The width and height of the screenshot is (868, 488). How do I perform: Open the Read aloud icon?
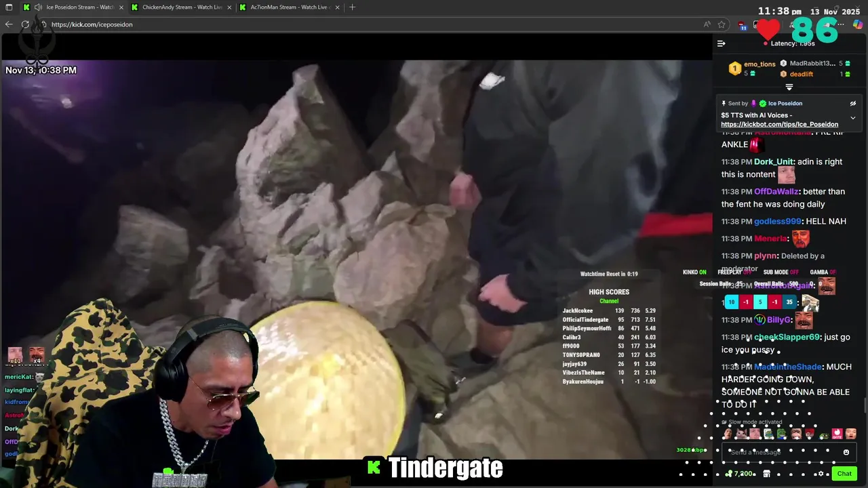click(707, 24)
